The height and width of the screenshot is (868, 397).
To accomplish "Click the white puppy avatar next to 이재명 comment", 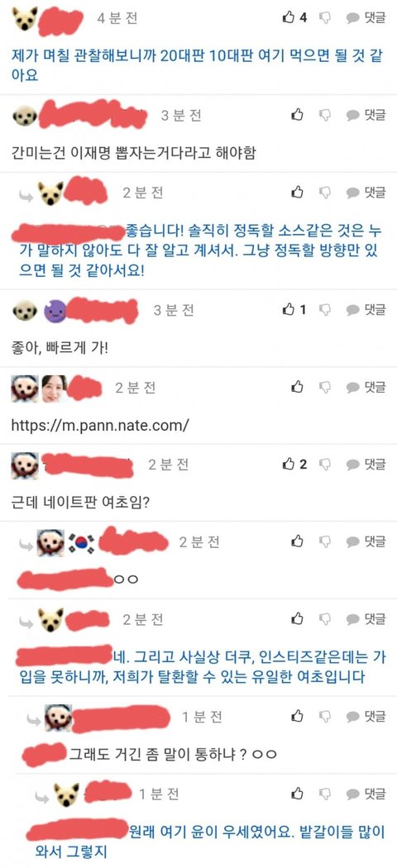I will click(24, 116).
